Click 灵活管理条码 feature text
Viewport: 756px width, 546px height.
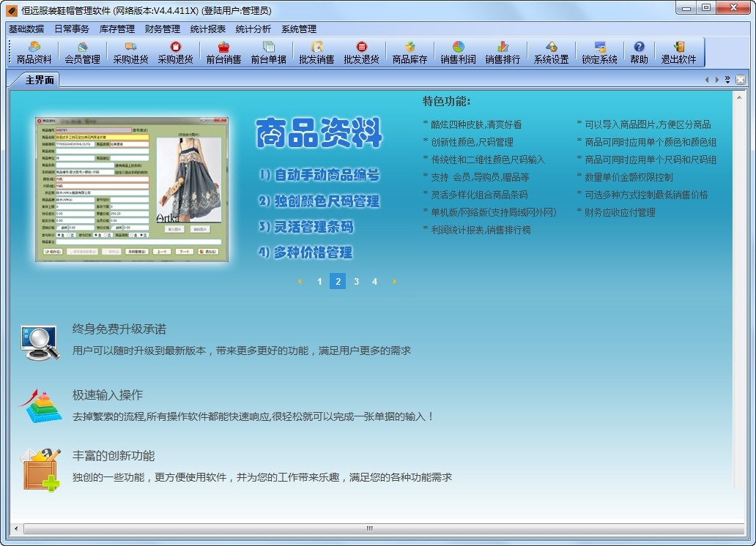point(306,226)
